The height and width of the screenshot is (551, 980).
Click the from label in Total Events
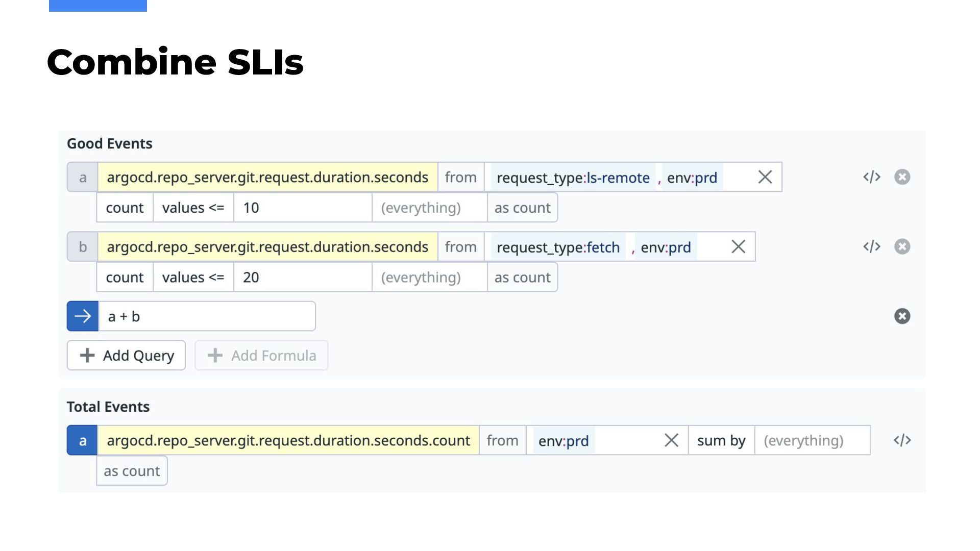click(x=503, y=440)
